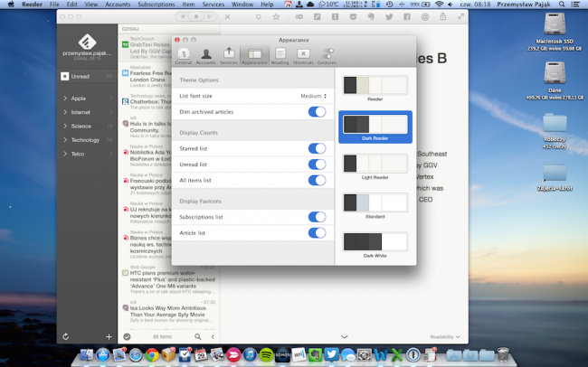
Task: Toggle Dim archived articles switch
Action: coord(317,112)
